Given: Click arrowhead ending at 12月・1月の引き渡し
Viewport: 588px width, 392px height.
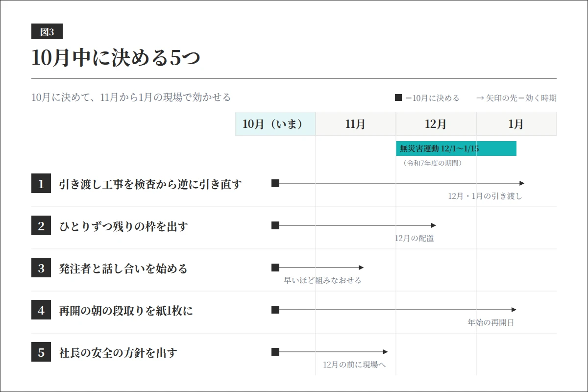Looking at the screenshot, I should coord(522,183).
